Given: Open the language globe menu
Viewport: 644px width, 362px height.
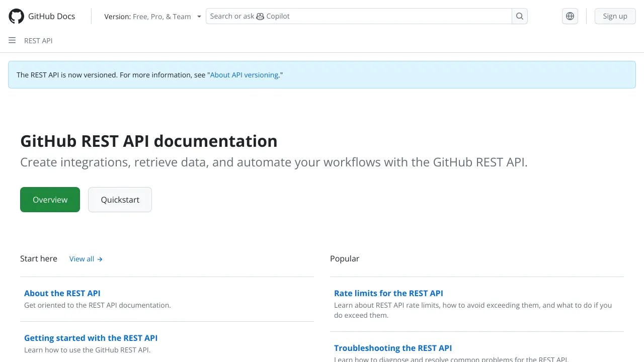Looking at the screenshot, I should pos(570,16).
